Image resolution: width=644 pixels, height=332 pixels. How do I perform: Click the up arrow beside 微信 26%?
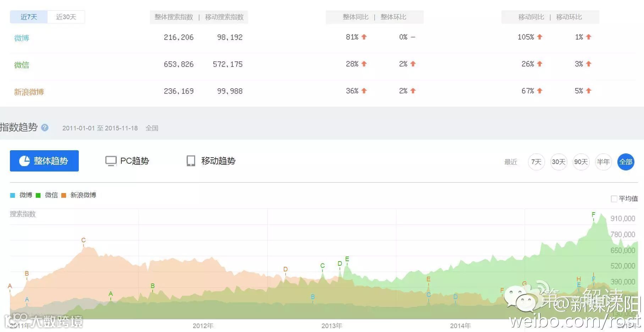540,64
